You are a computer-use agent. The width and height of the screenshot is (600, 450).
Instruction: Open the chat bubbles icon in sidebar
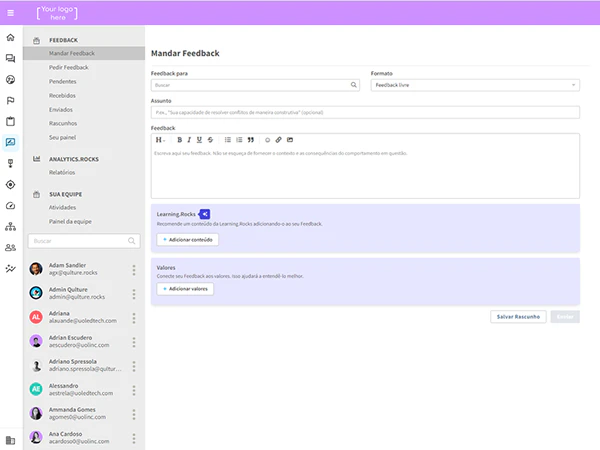click(10, 58)
